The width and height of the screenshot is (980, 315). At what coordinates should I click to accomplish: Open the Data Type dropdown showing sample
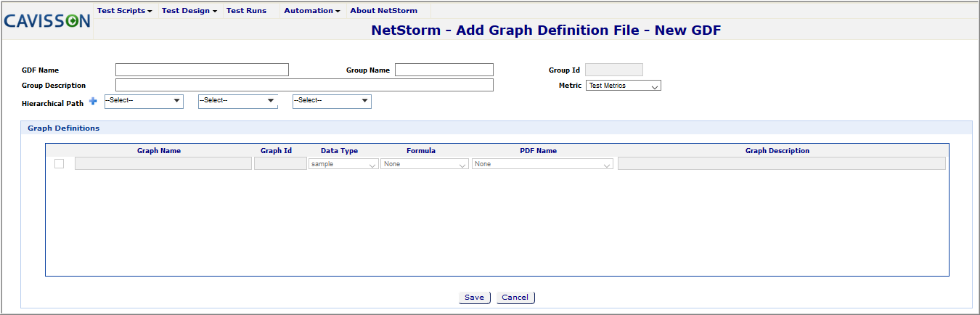tap(343, 164)
